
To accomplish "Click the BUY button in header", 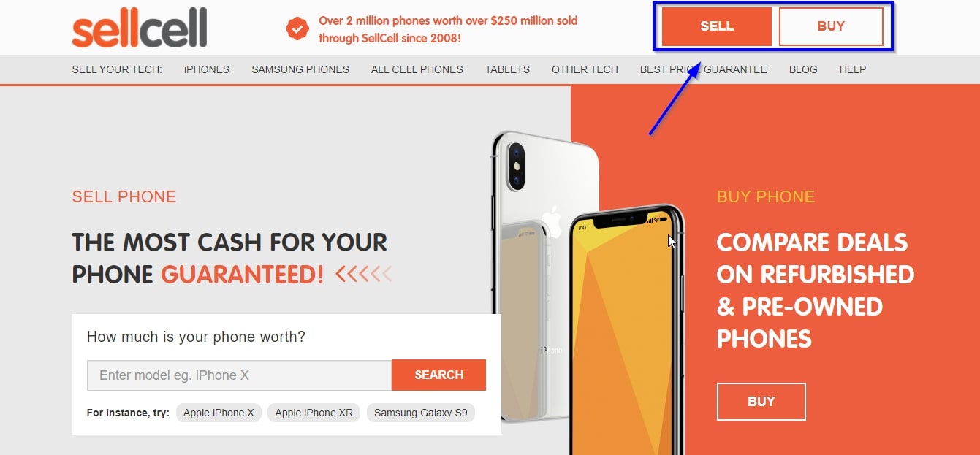I will pos(831,26).
